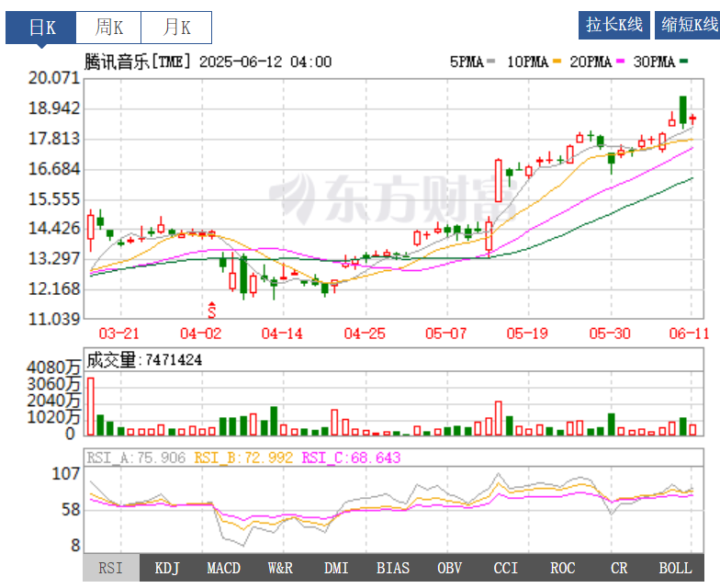
Task: Select the ROC indicator tab
Action: (x=562, y=568)
